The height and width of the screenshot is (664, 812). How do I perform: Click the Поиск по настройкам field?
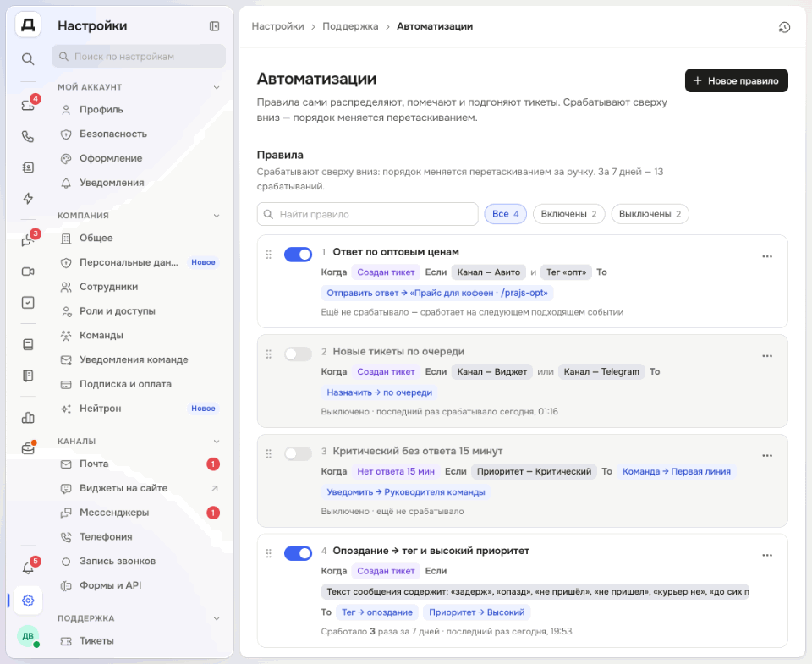pos(139,56)
